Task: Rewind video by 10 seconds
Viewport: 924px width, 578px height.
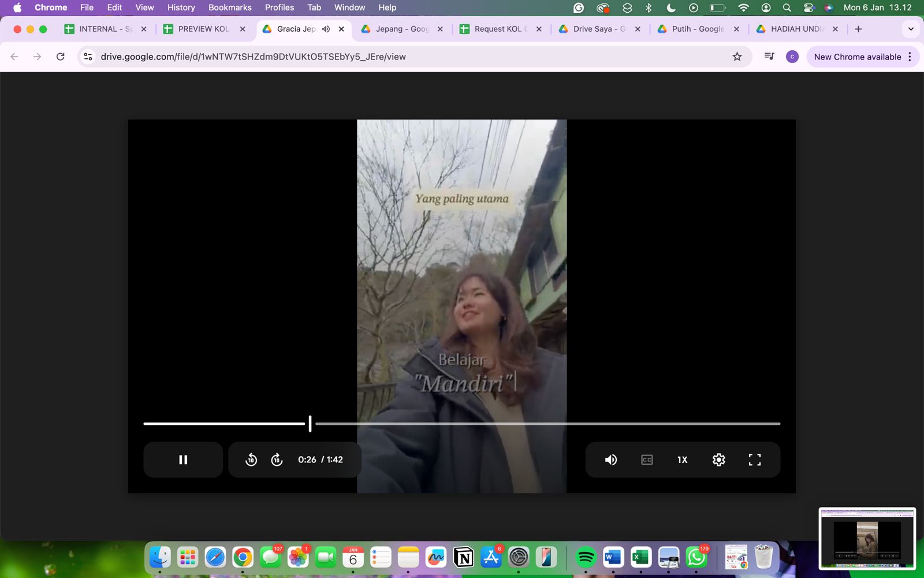Action: coord(251,460)
